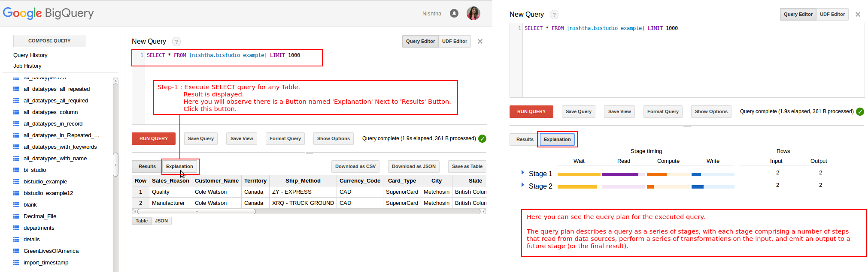Switch to Results tab in right panel
The width and height of the screenshot is (868, 276).
click(525, 139)
